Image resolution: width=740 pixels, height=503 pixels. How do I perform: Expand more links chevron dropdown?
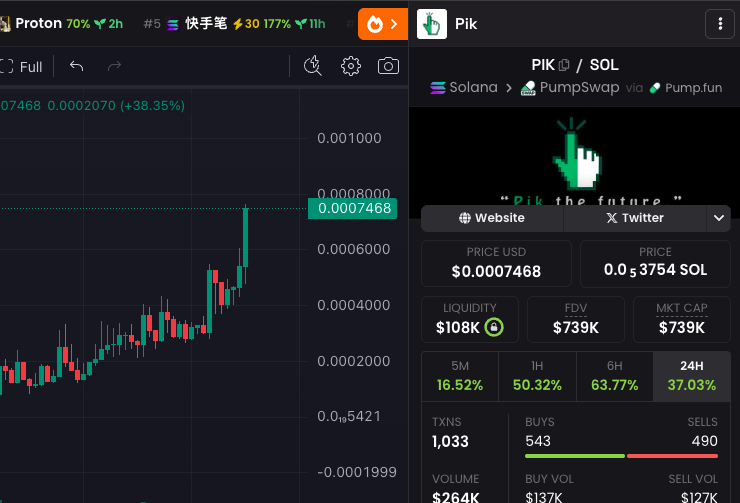click(719, 218)
